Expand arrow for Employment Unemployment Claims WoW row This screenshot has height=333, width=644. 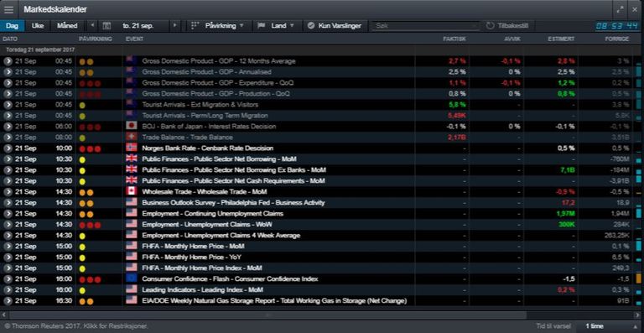pos(8,225)
